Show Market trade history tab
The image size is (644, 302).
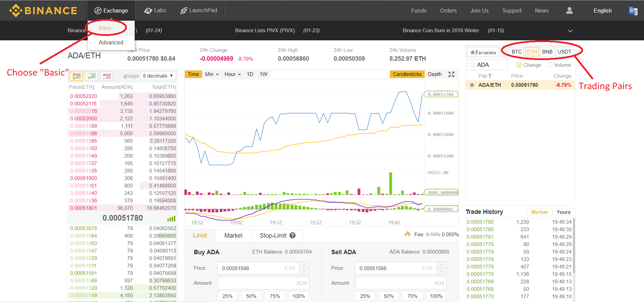click(539, 212)
